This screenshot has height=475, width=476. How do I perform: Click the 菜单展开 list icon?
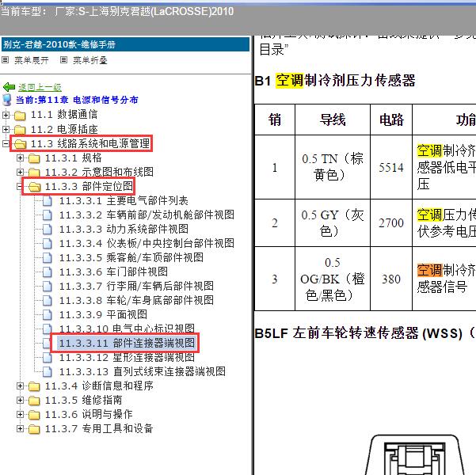click(6, 60)
